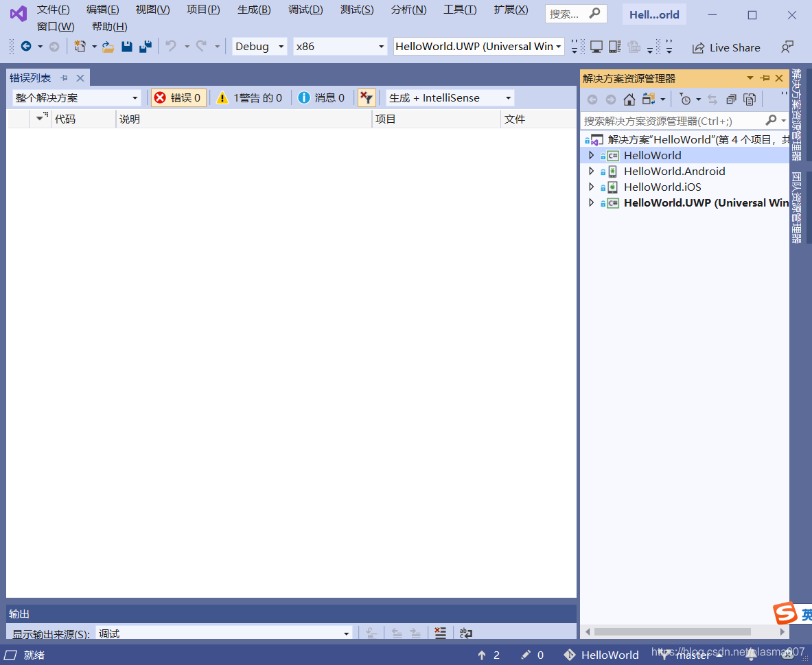Open the 帮助(H) menu
This screenshot has width=812, height=665.
click(110, 26)
